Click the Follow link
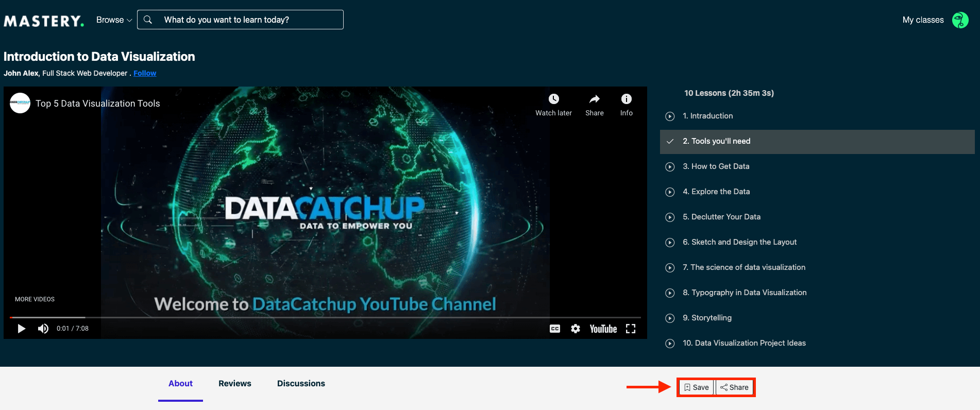This screenshot has width=980, height=410. [x=145, y=73]
